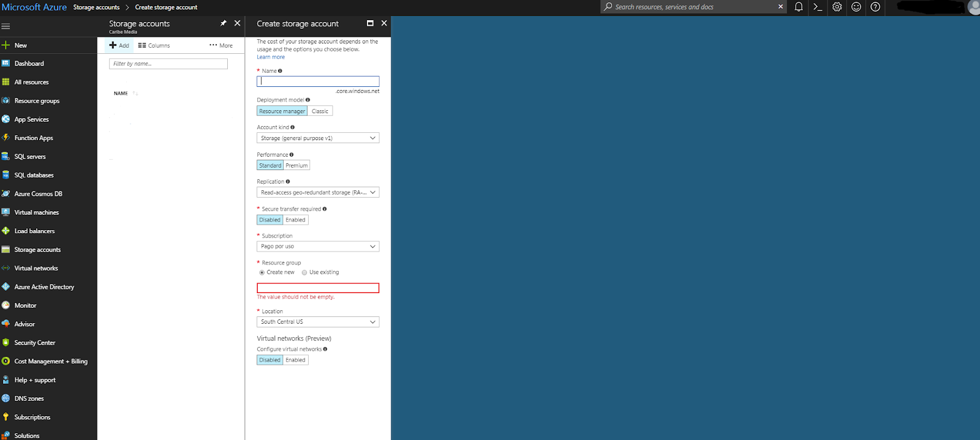Open the Virtual machines icon
This screenshot has width=980, height=440.
point(6,212)
